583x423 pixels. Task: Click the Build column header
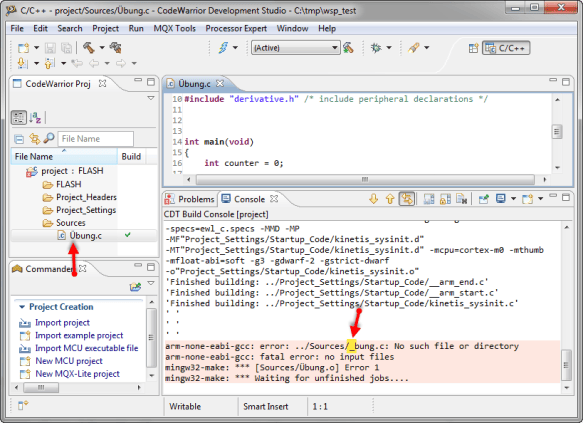coord(132,156)
